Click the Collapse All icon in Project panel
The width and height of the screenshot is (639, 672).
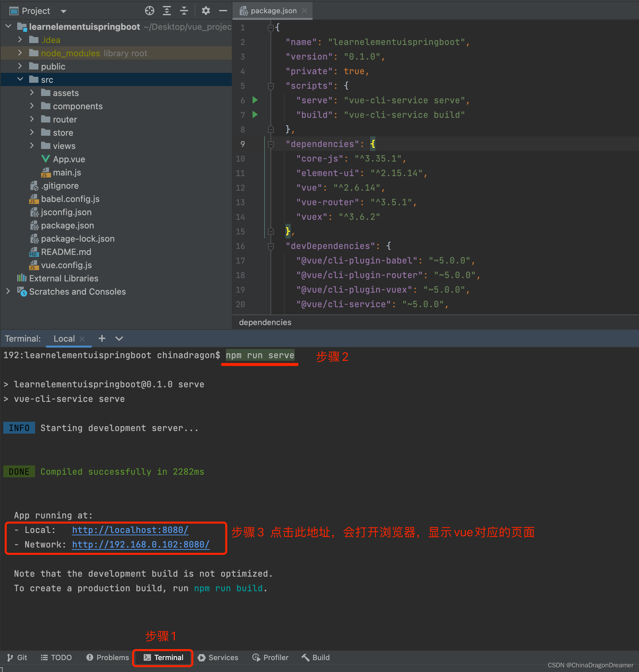coord(184,11)
